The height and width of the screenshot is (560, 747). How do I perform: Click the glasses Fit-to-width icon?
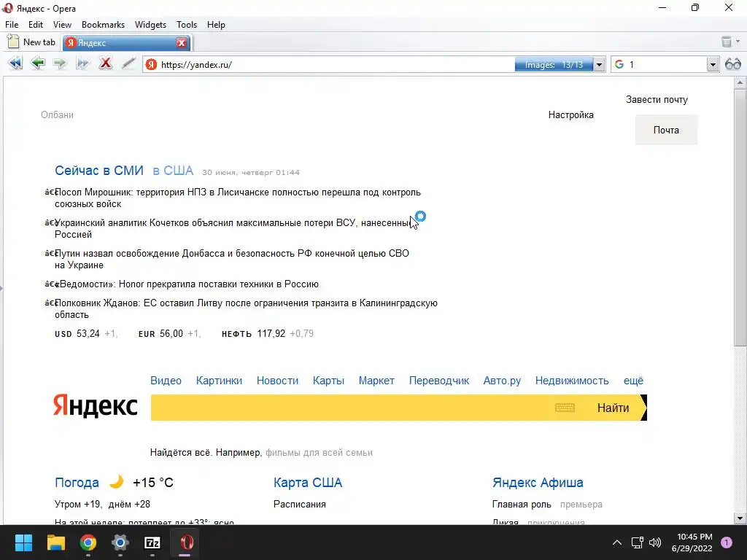[x=732, y=64]
